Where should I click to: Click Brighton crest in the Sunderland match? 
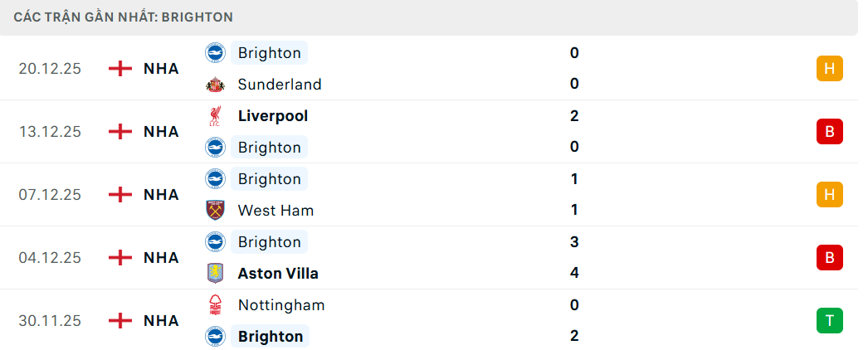tap(216, 53)
